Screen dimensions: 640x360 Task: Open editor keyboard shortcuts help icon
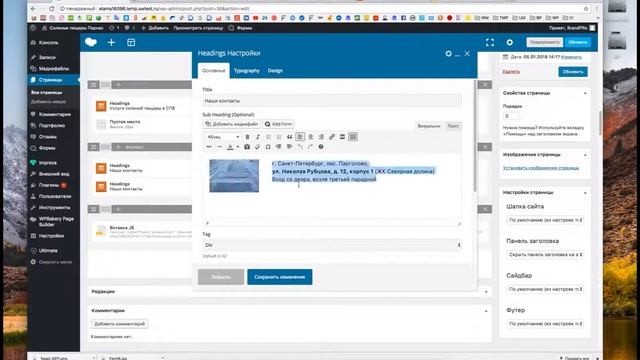click(321, 147)
